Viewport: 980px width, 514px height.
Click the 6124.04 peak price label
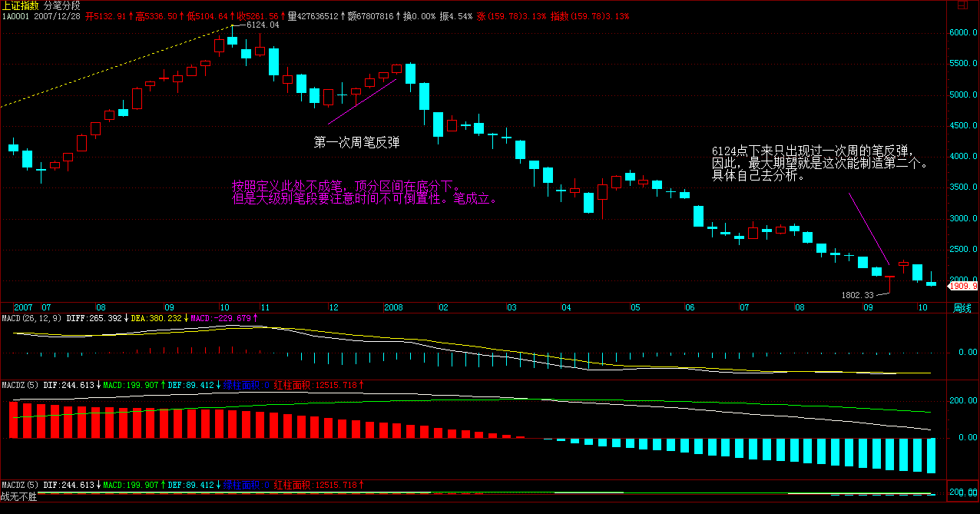point(262,25)
